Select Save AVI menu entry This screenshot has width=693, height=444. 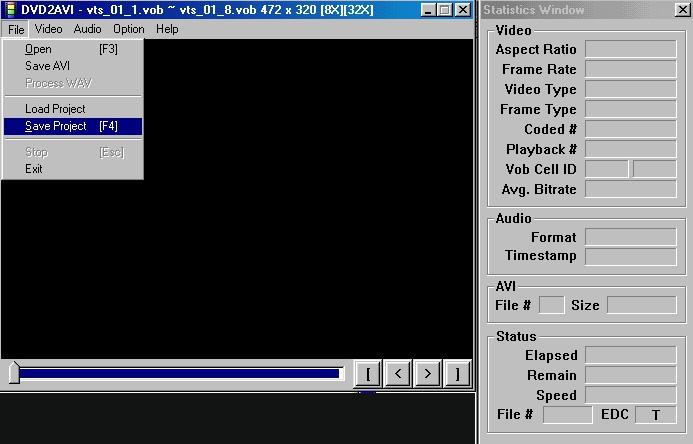pyautogui.click(x=73, y=66)
